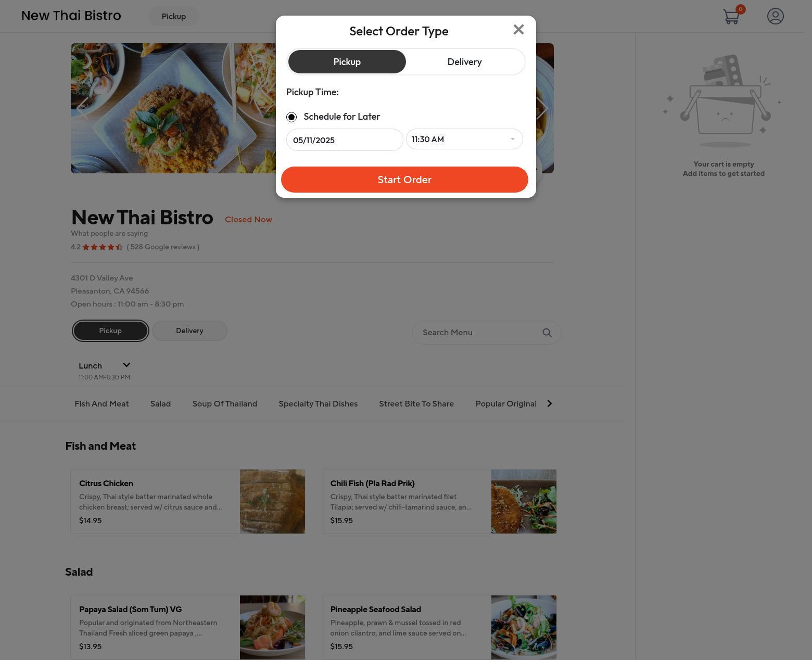This screenshot has width=812, height=660.
Task: Click the star rating icons
Action: 103,247
